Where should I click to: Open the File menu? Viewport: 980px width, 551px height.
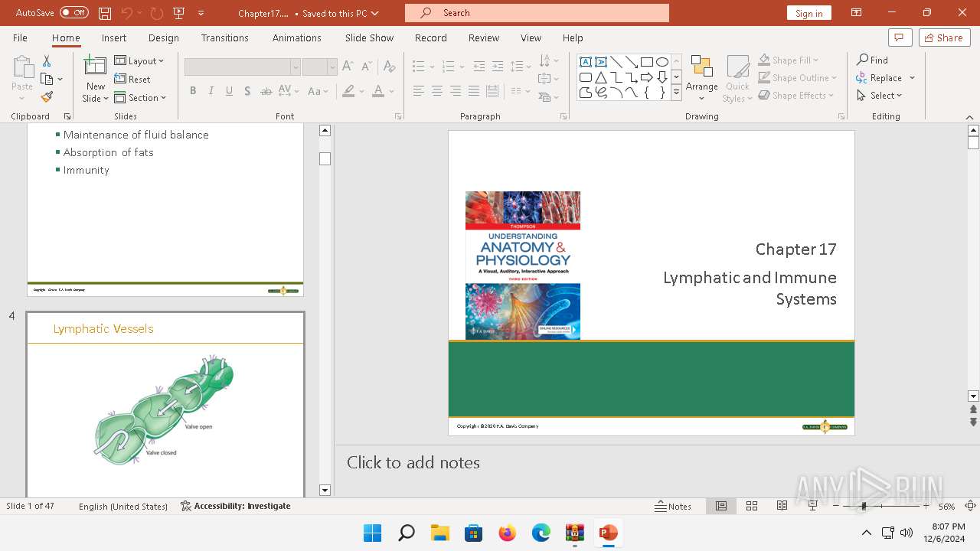tap(20, 37)
